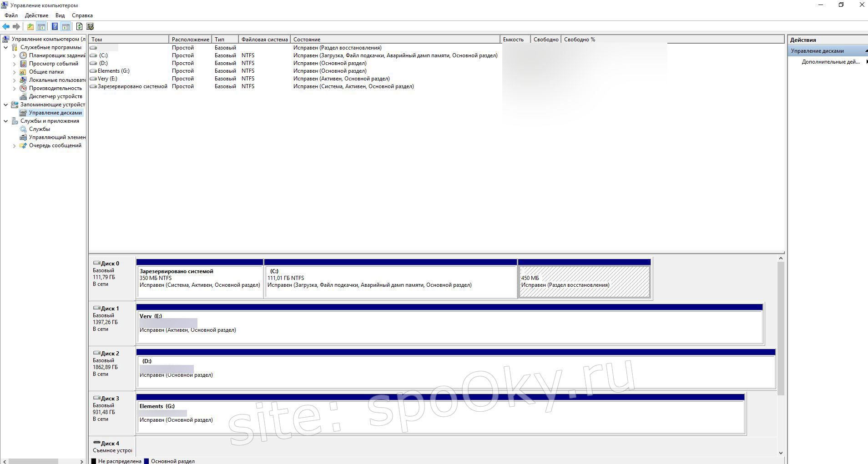This screenshot has width=868, height=464.
Task: Open the Действие menu
Action: click(x=36, y=15)
